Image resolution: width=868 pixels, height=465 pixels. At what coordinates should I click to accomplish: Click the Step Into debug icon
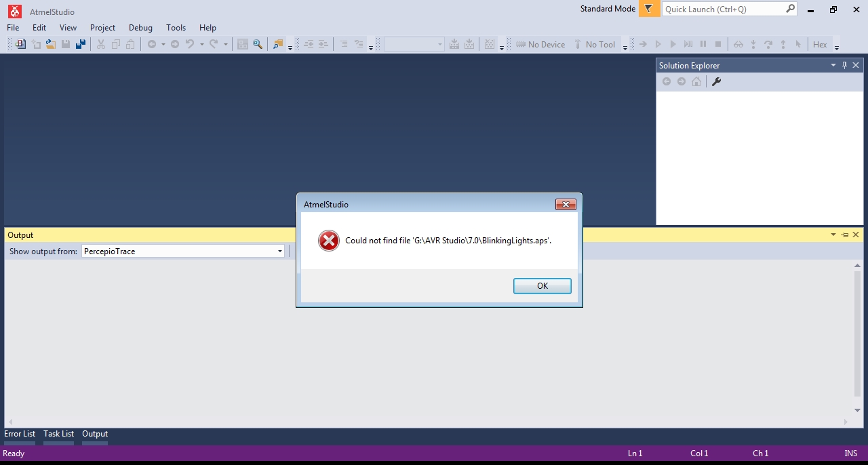pos(753,44)
